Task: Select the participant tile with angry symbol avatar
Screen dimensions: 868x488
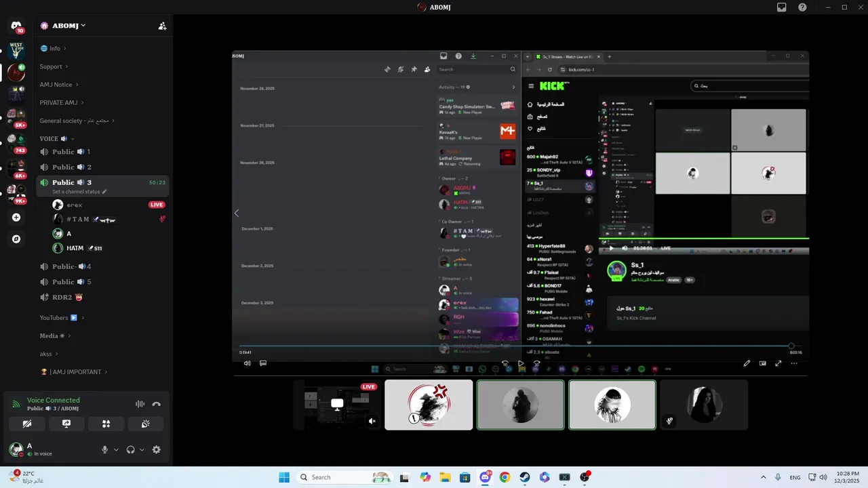Action: tap(429, 405)
